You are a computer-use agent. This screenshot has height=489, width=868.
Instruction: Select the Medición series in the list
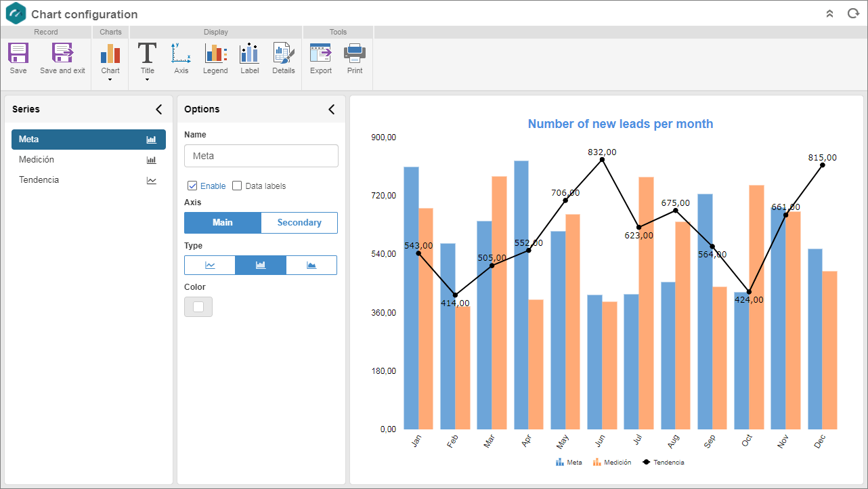click(x=89, y=160)
